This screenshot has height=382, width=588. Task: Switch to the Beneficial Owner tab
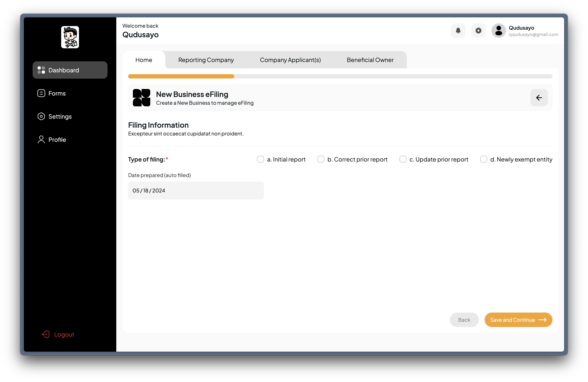[370, 60]
